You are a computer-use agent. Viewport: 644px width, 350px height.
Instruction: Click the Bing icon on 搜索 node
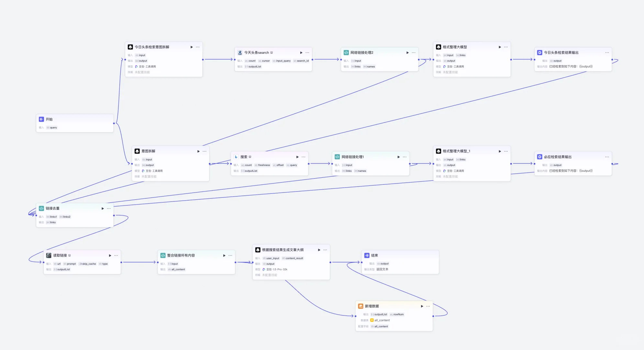pos(236,157)
